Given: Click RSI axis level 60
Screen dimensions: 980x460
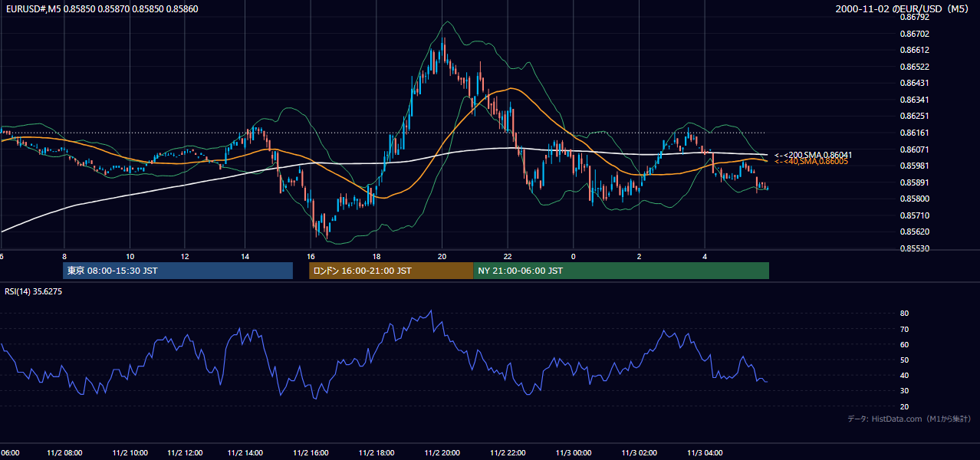Looking at the screenshot, I should [905, 345].
